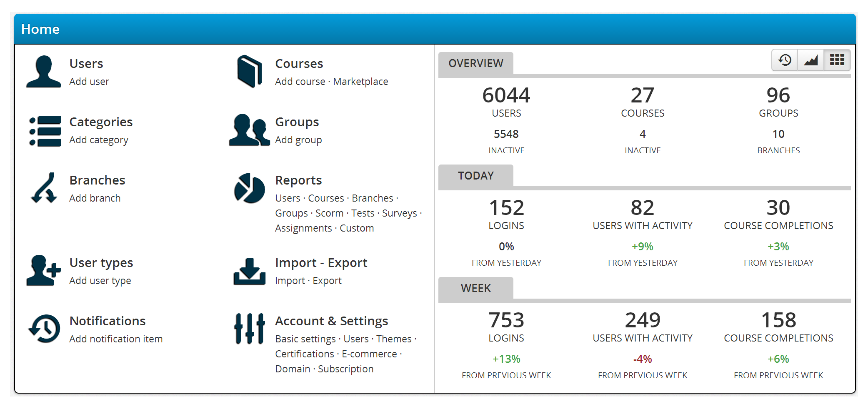Viewport: 868px width, 409px height.
Task: Click Add course link
Action: click(x=300, y=82)
